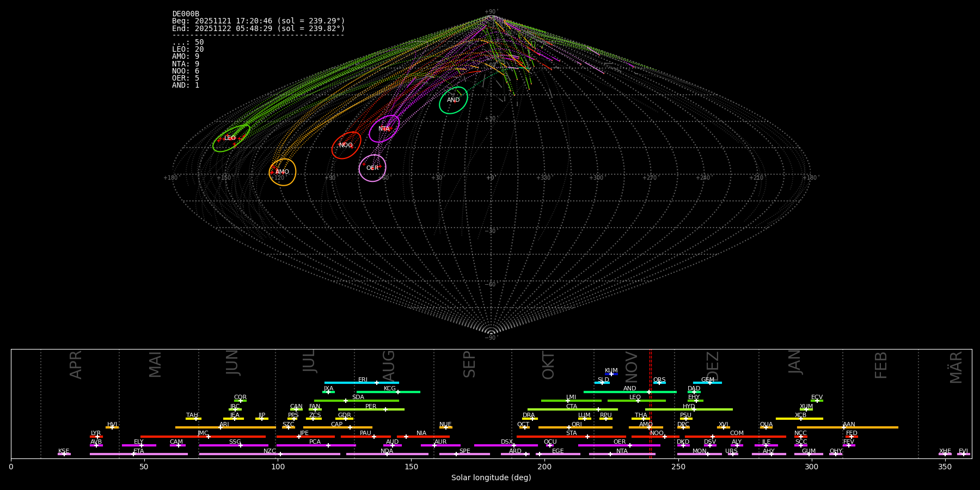Click the red NOO radiant ellipse
Image resolution: width=980 pixels, height=490 pixels.
click(x=346, y=145)
